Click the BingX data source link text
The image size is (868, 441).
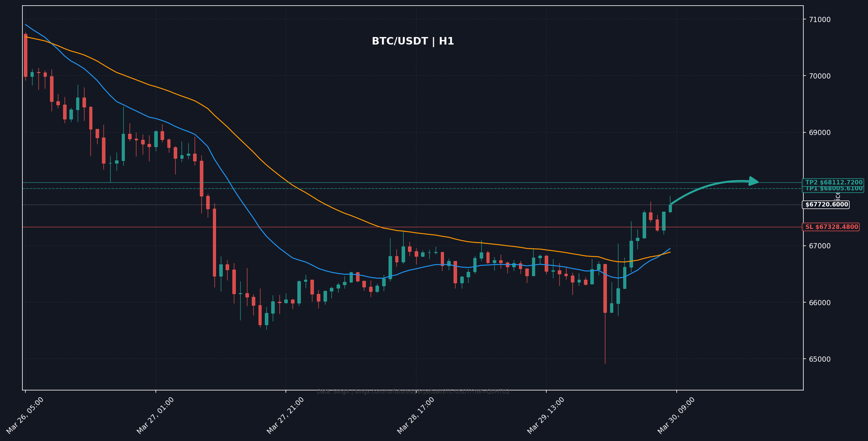coord(413,392)
